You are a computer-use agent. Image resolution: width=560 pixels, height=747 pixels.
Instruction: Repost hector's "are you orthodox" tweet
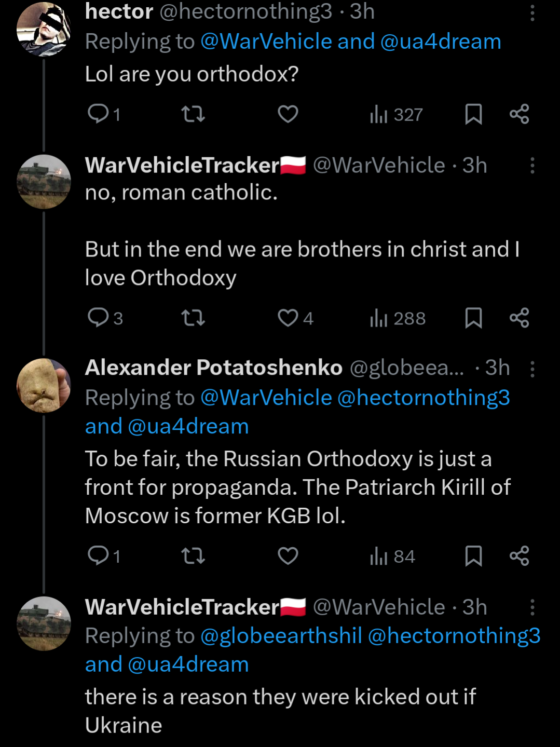tap(193, 114)
